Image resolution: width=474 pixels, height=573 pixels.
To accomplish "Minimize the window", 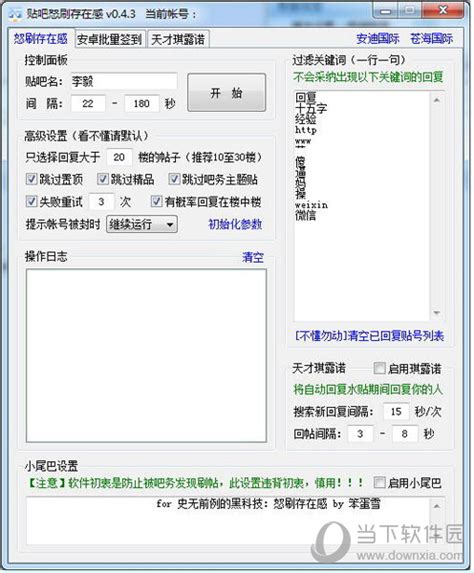I will click(x=385, y=11).
